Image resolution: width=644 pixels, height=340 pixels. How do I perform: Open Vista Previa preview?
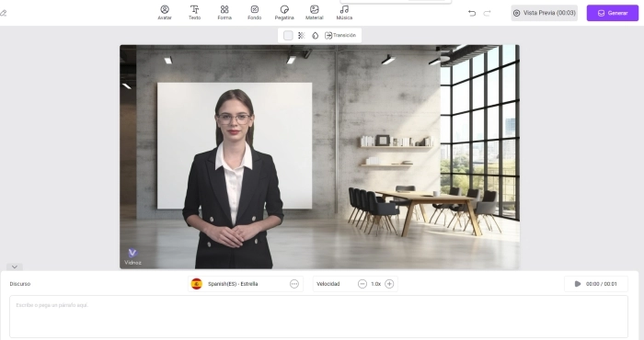point(545,13)
